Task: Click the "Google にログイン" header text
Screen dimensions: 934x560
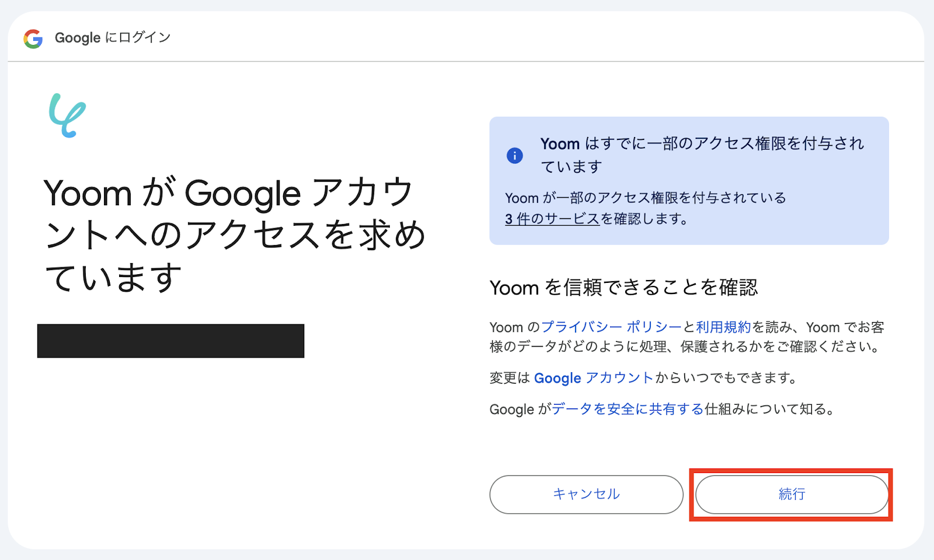Action: point(112,38)
